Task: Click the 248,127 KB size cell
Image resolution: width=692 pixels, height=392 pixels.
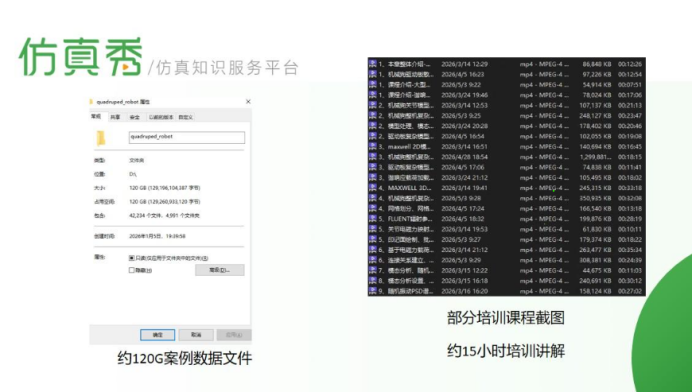Action: click(x=595, y=116)
